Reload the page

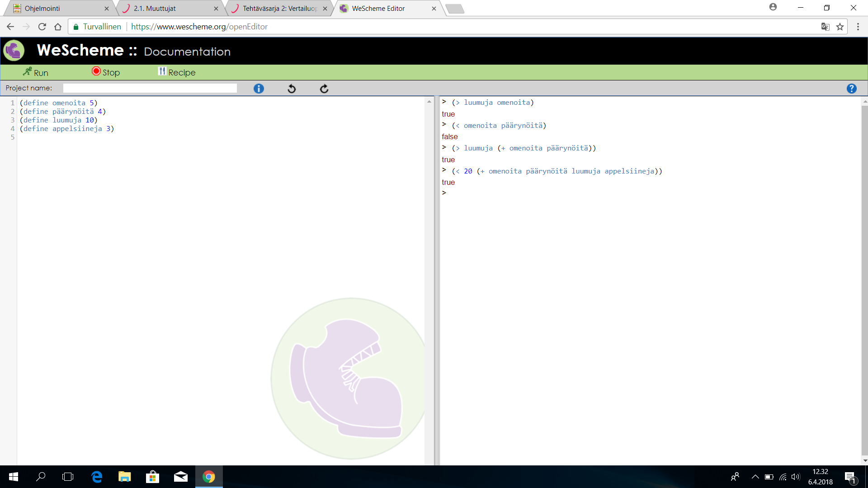[x=42, y=27]
